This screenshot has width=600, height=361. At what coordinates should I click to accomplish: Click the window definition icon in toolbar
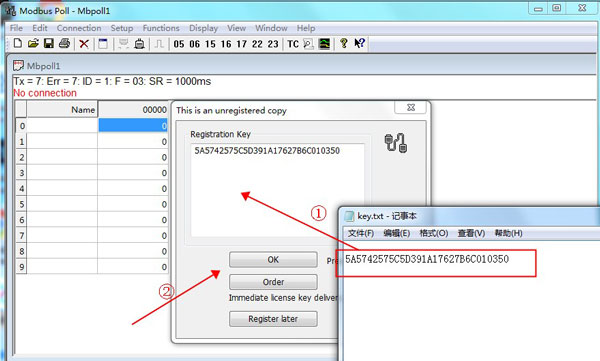(x=103, y=44)
